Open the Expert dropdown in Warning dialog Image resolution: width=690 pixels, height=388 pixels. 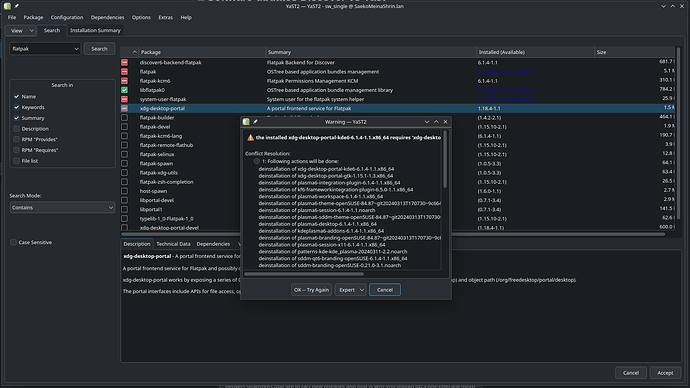pos(350,290)
